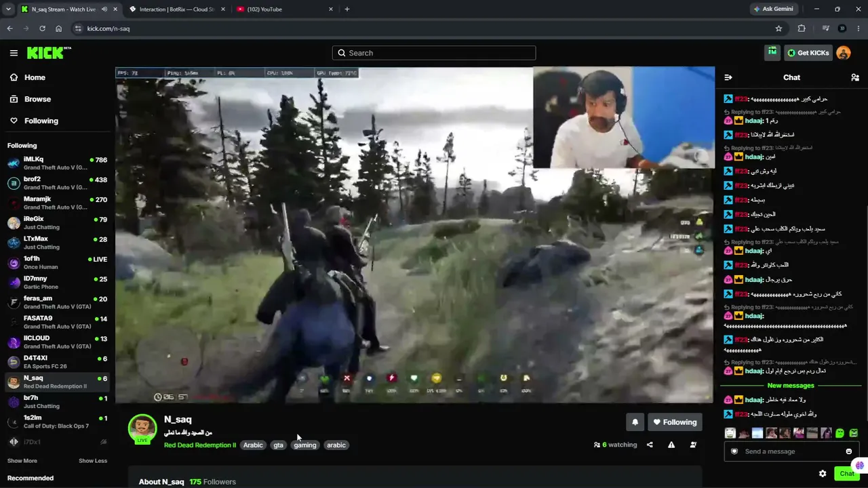Image resolution: width=868 pixels, height=488 pixels.
Task: Open IICLOUD channel in Following list
Action: (57, 342)
